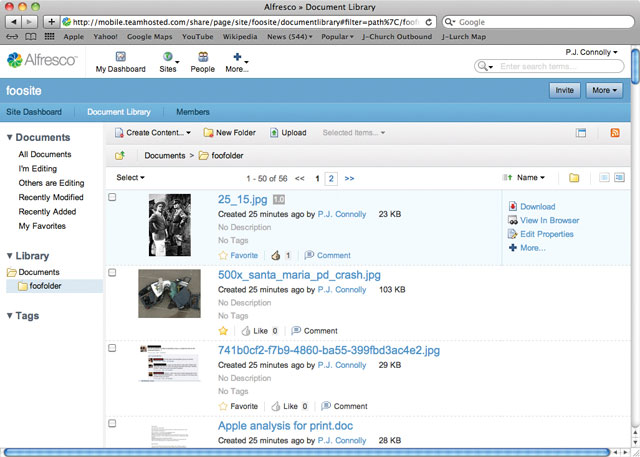Open the Select dropdown
Screen dimensions: 640x457
tap(130, 177)
